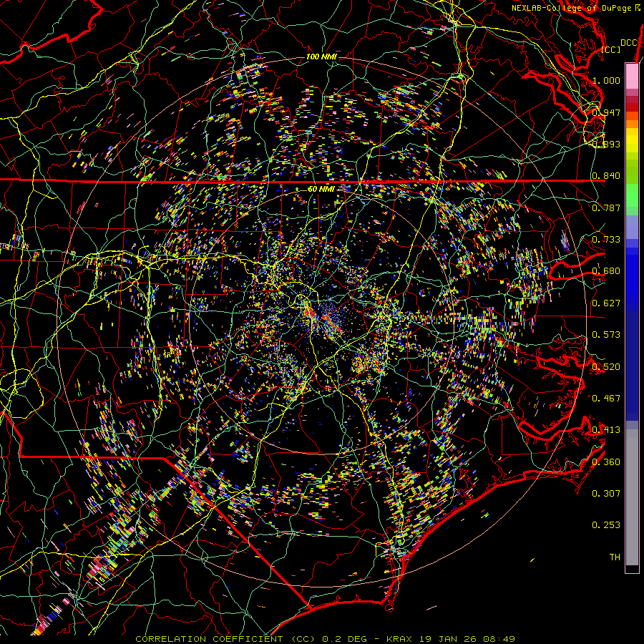Select the 0.680 scale value

(x=606, y=271)
